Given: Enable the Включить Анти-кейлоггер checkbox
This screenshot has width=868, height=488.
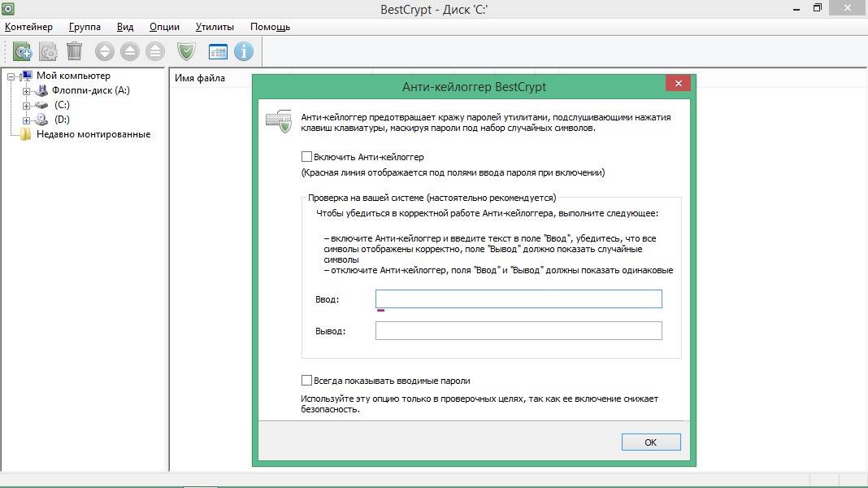Looking at the screenshot, I should coord(306,157).
